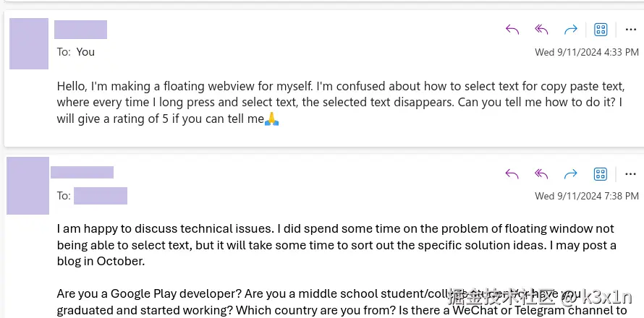
Task: Click redacted recipient in second email's To line
Action: pos(101,196)
